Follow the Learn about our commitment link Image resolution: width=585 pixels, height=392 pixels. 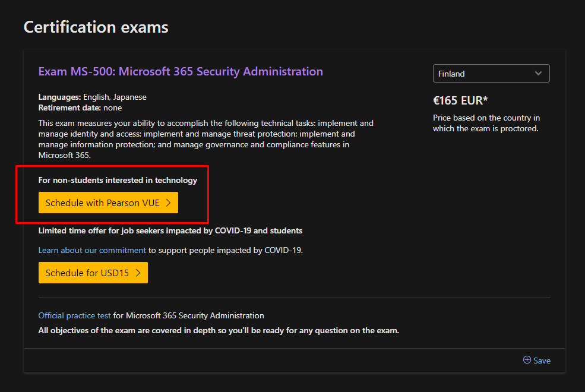[92, 250]
